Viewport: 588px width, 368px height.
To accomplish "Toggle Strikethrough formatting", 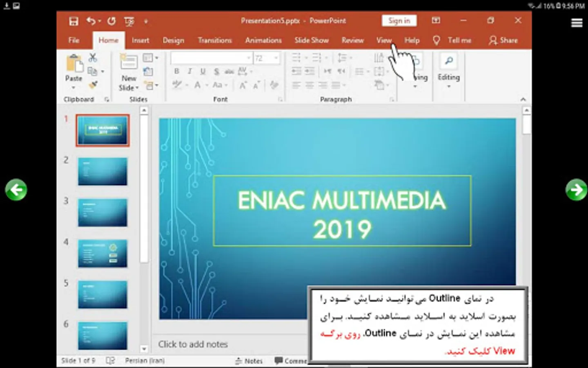I will 229,71.
